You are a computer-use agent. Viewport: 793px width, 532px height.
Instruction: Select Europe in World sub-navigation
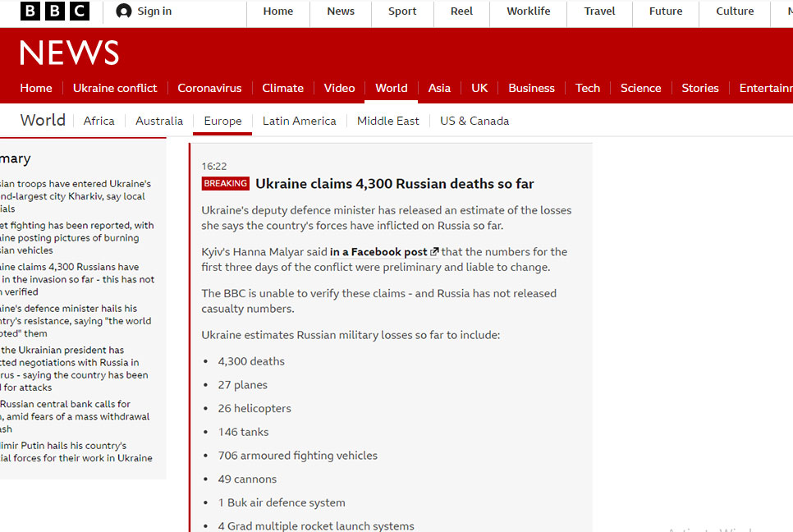click(223, 121)
